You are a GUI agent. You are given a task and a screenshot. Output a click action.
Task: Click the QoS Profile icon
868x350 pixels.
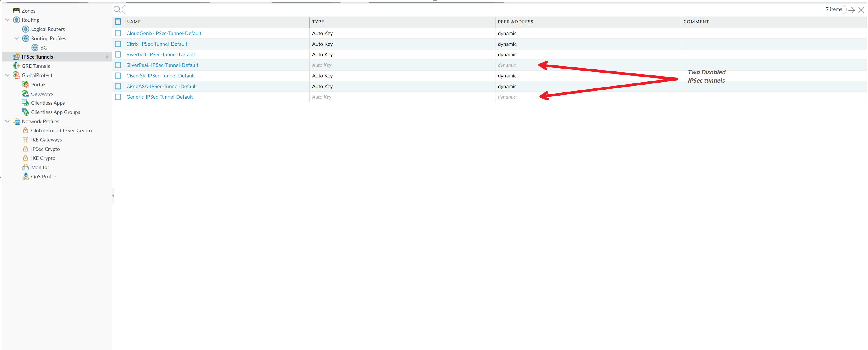coord(25,176)
